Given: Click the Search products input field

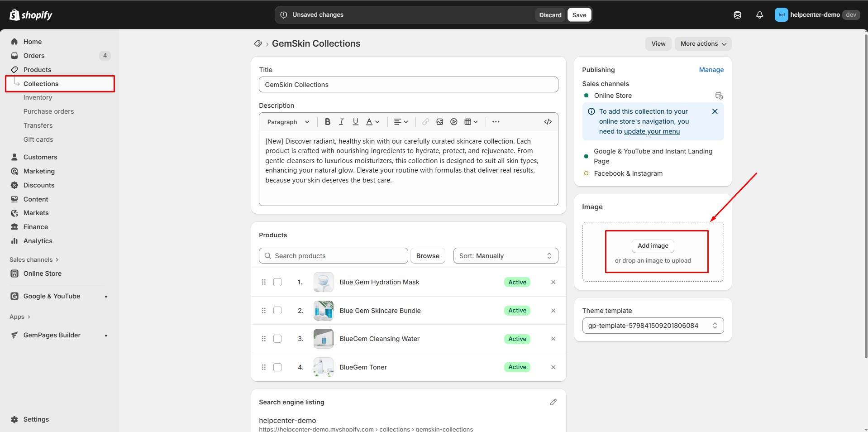Looking at the screenshot, I should coord(334,256).
